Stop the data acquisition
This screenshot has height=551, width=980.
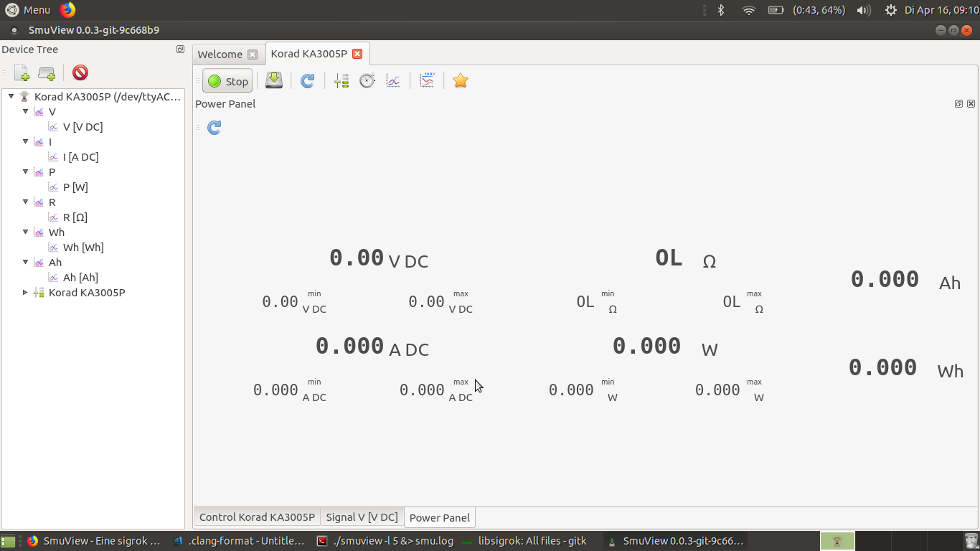(x=227, y=81)
